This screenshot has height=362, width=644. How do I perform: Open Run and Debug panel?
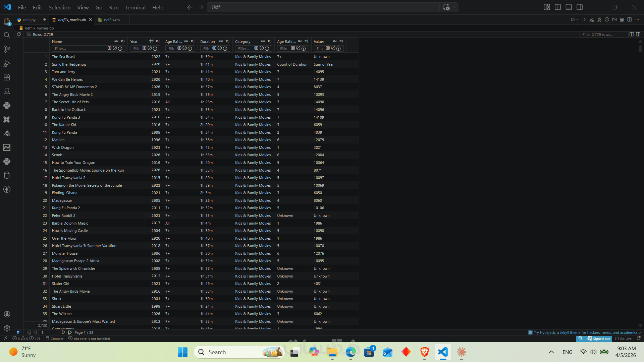click(7, 63)
